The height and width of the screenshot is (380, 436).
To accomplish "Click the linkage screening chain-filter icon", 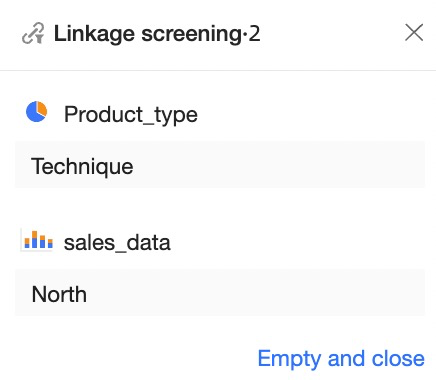I will tap(33, 33).
